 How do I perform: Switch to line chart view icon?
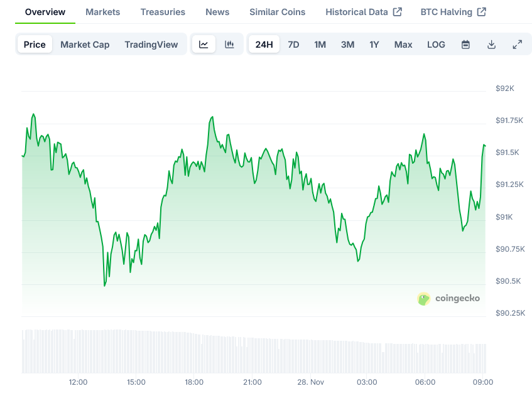pos(204,45)
